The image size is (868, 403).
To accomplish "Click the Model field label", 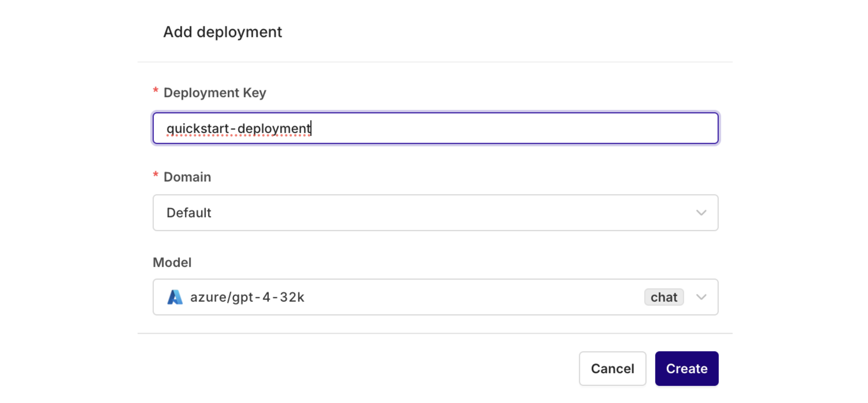I will pos(172,262).
